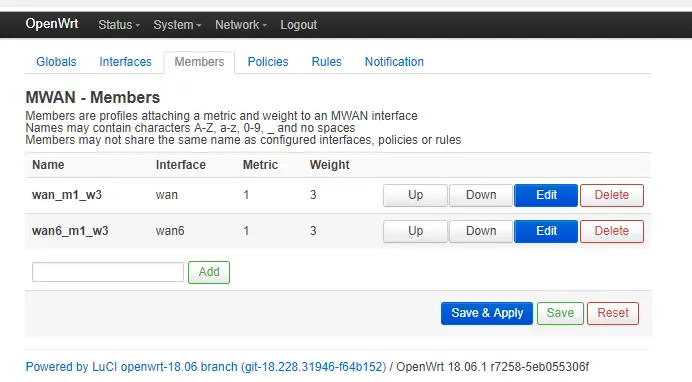Expand the Status dropdown menu

point(119,25)
